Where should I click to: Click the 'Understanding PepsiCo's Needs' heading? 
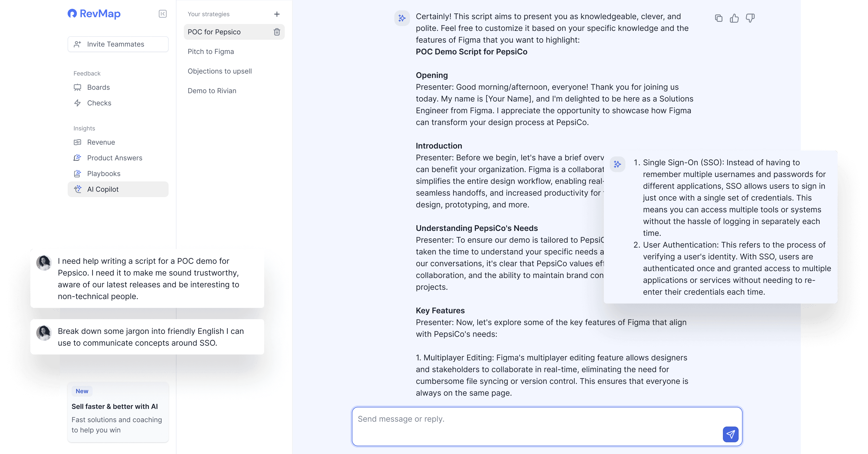[x=477, y=228]
